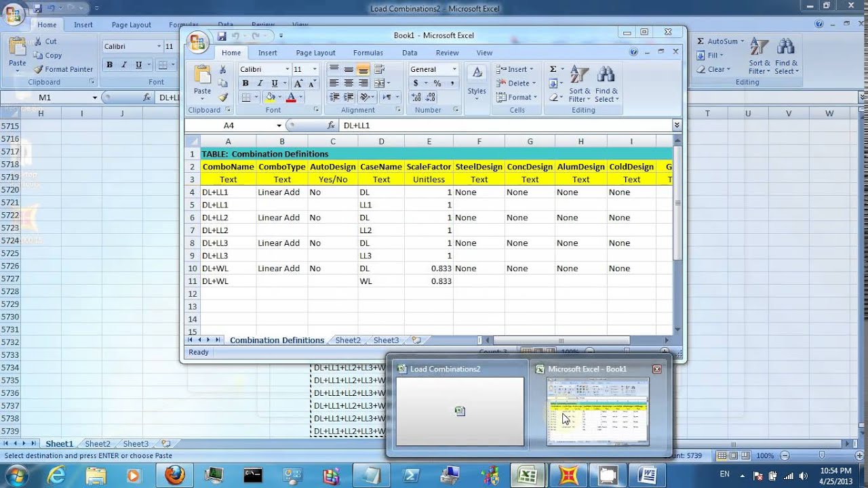Click Book1 Help question mark icon
Image resolution: width=868 pixels, height=488 pixels.
pyautogui.click(x=633, y=52)
